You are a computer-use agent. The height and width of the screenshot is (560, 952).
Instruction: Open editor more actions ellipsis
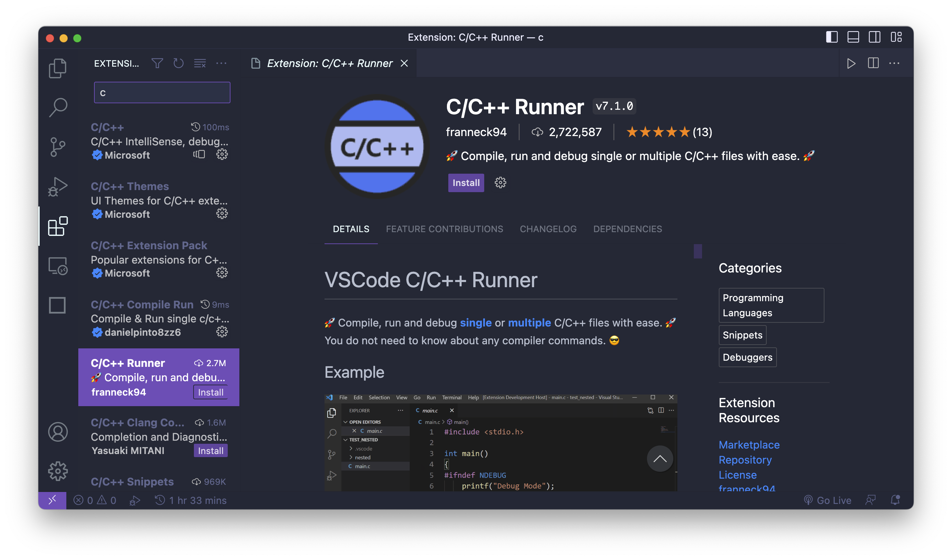coord(894,63)
